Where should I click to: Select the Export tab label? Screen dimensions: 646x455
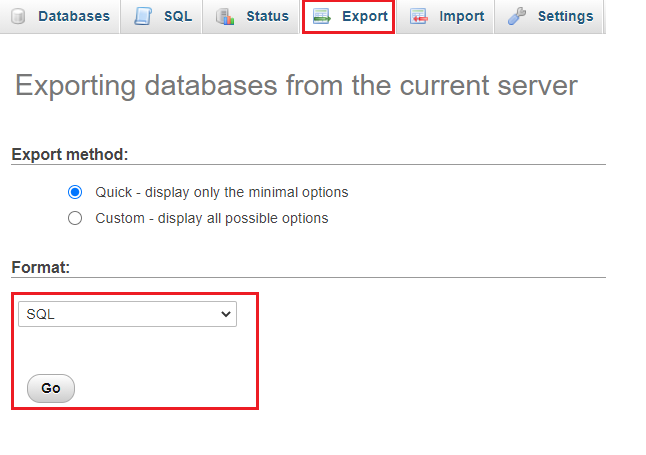click(365, 16)
